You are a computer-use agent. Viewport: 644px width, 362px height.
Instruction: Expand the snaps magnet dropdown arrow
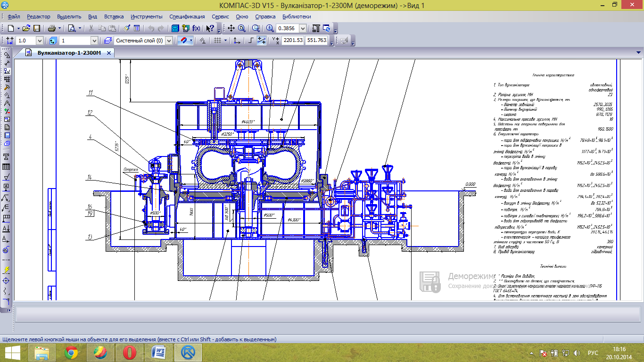(x=191, y=41)
